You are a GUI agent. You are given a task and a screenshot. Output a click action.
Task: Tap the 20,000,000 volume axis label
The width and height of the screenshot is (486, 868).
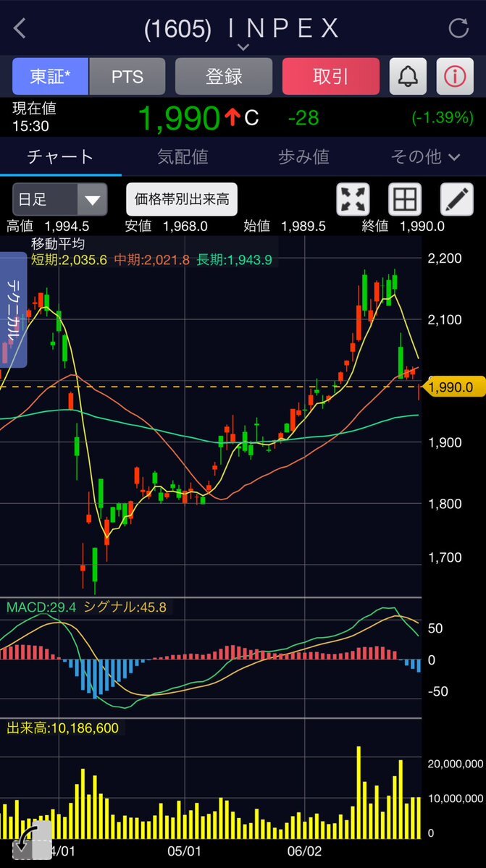pos(456,764)
